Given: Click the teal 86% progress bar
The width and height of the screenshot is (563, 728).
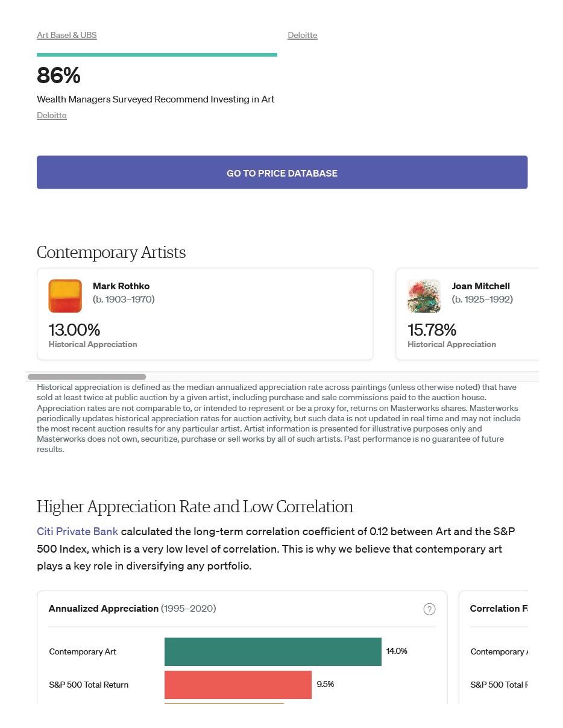Looking at the screenshot, I should tap(157, 55).
